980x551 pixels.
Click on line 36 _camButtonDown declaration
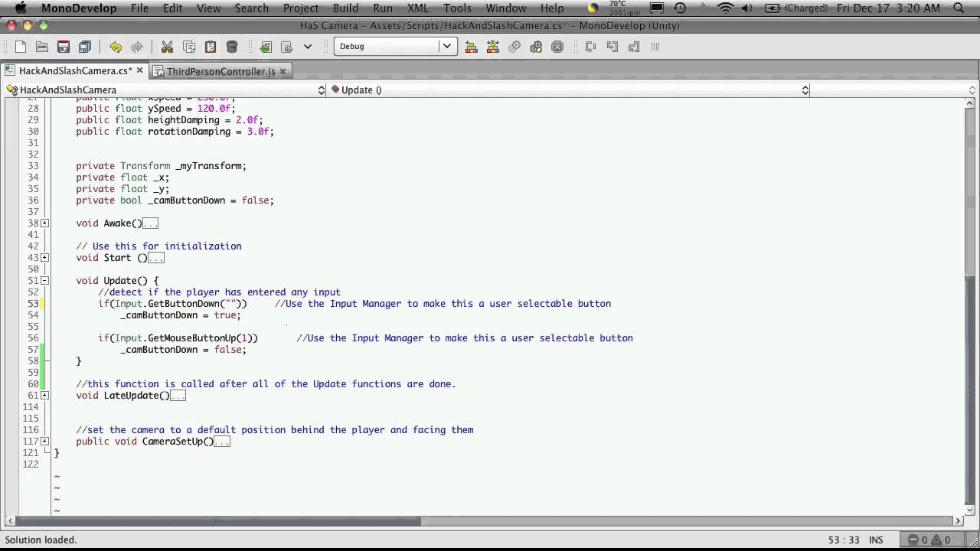pyautogui.click(x=175, y=201)
